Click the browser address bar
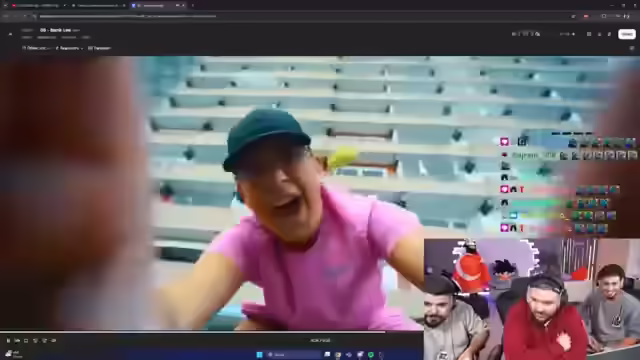This screenshot has width=640, height=360. pos(302,16)
